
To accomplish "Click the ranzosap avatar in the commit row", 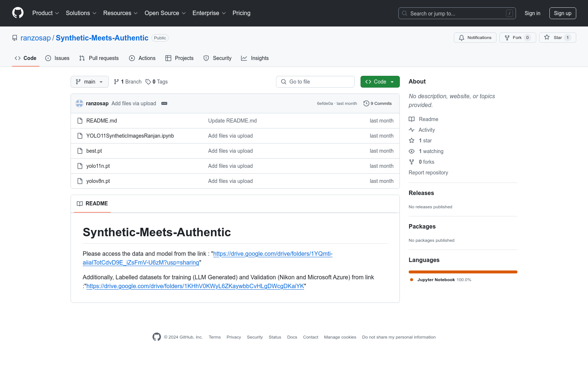I will (x=79, y=103).
